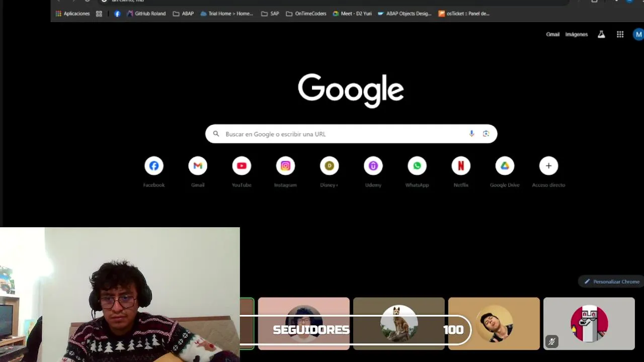Expand the OnTimeCoders bookmarks folder

pos(306,14)
